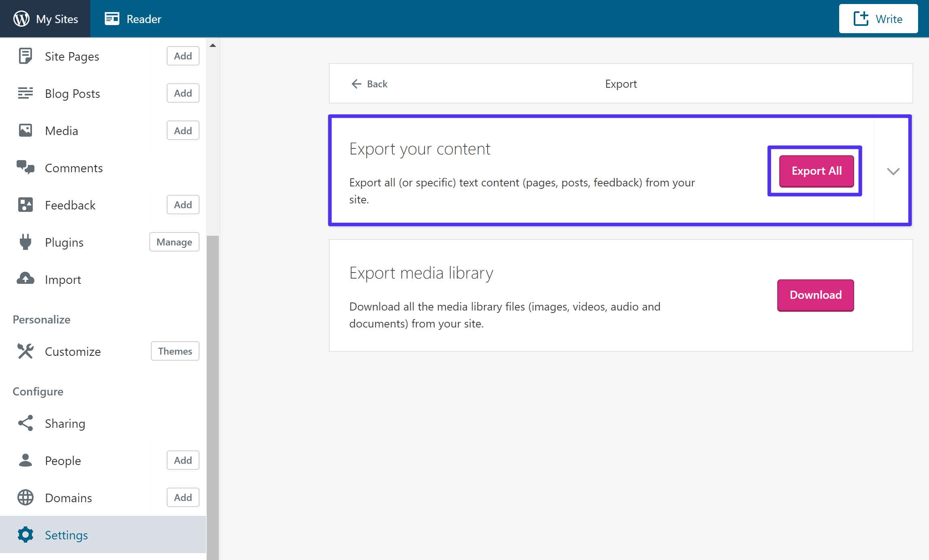Click the Blog Posts icon in sidebar
The width and height of the screenshot is (929, 560).
coord(25,93)
